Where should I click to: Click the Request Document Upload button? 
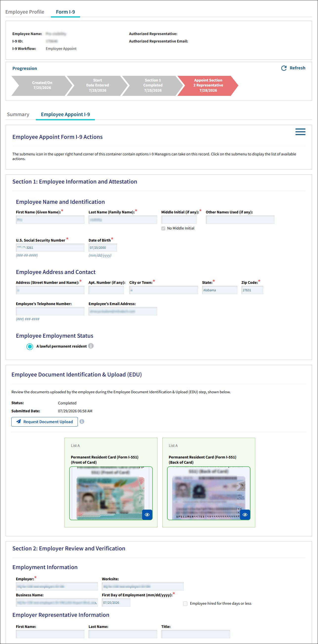pyautogui.click(x=44, y=421)
